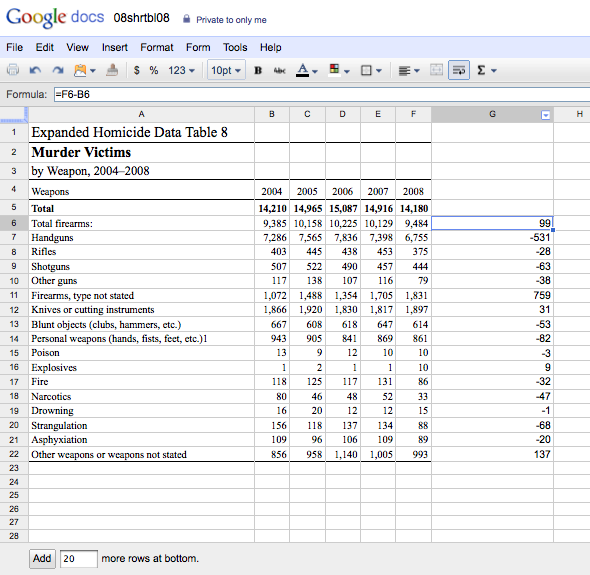Screen dimensions: 590x575
Task: Open the text color dropdown arrow
Action: point(315,71)
